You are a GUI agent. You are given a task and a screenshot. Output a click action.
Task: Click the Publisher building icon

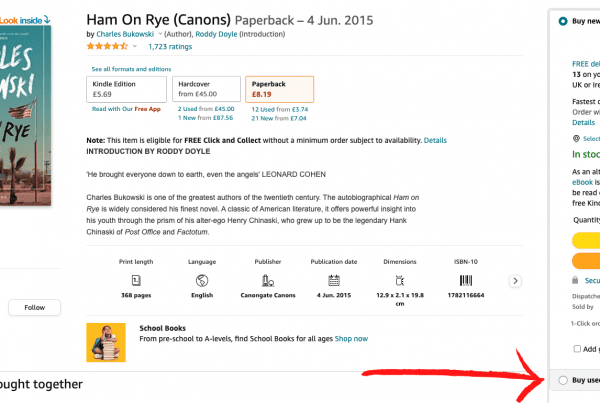pos(268,281)
